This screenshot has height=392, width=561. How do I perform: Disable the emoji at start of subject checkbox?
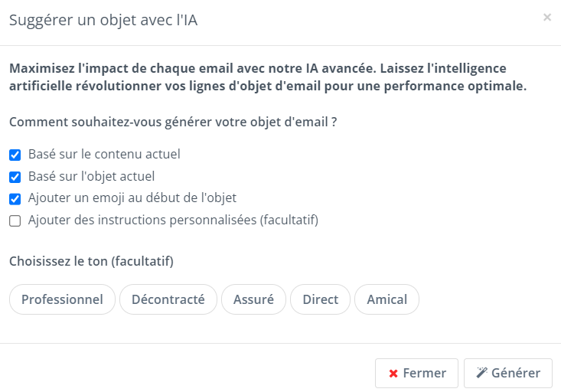(x=15, y=199)
